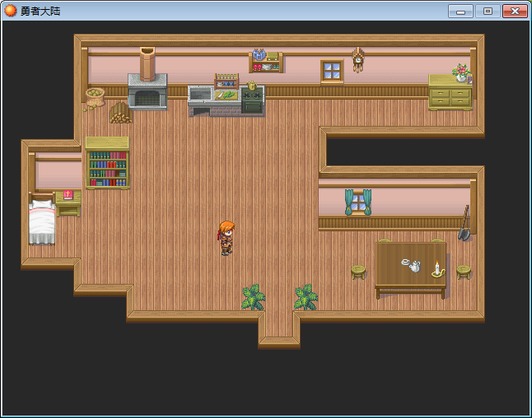This screenshot has width=532, height=418.
Task: Click the lit candle on table
Action: pos(437,270)
